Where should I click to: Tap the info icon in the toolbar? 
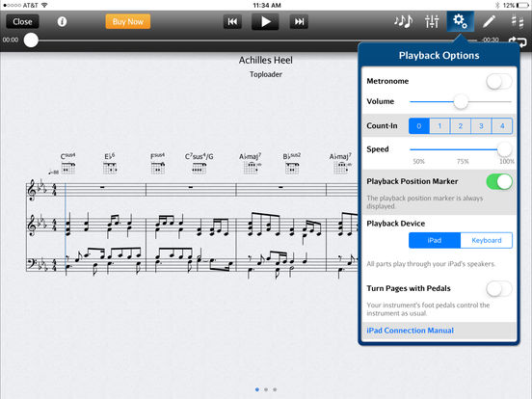(x=62, y=22)
